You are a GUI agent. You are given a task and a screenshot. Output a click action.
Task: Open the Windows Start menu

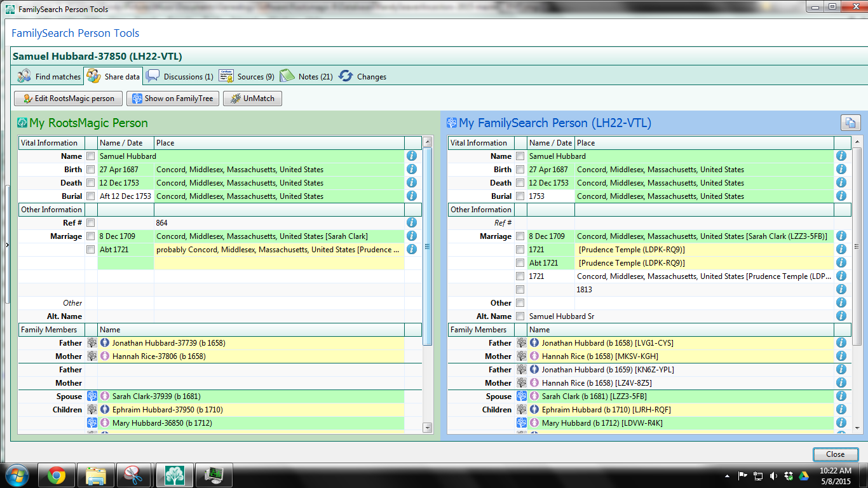point(17,475)
